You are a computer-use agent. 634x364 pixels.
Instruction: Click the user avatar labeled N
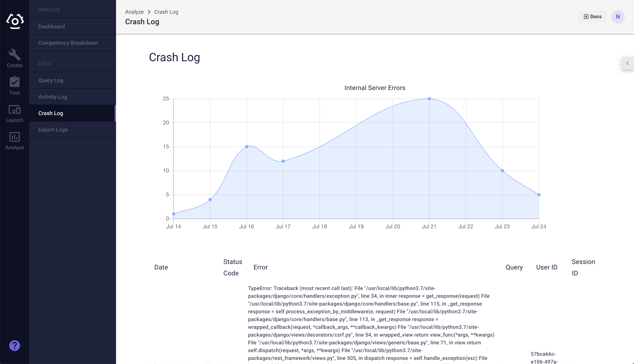pyautogui.click(x=618, y=17)
